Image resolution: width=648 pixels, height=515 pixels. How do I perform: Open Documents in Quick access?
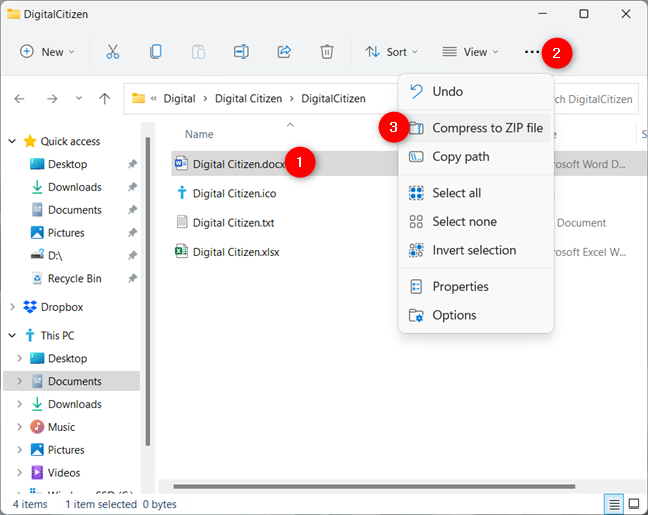click(x=74, y=210)
